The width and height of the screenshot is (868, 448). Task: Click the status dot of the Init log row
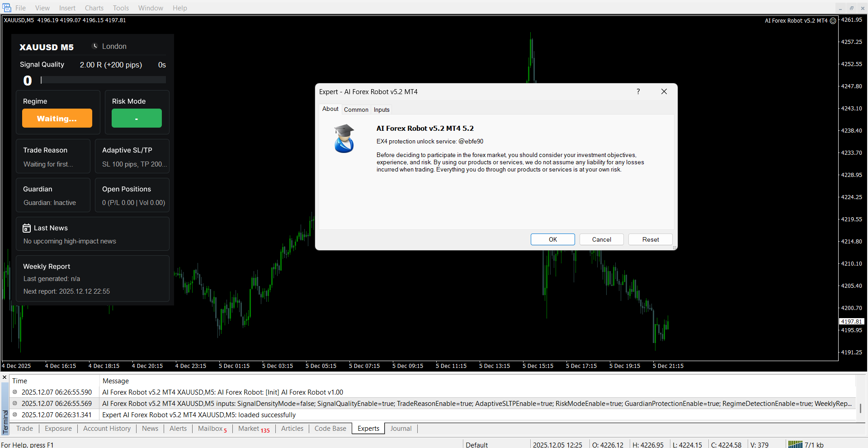pyautogui.click(x=15, y=392)
